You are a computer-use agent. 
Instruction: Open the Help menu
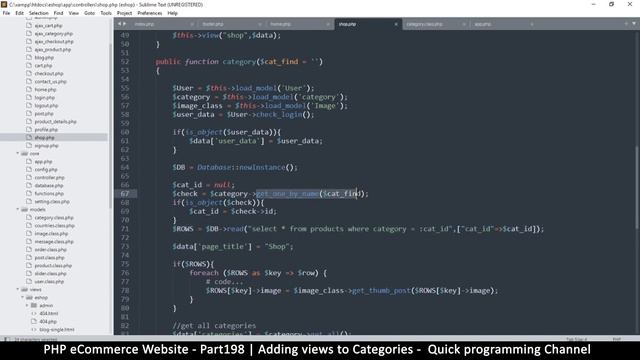click(x=173, y=13)
